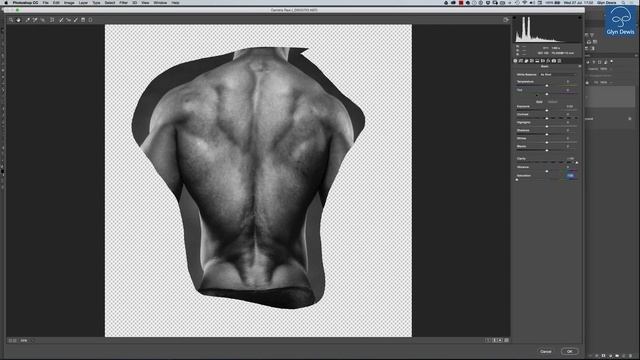This screenshot has height=360, width=640.
Task: Click the Spotlight search icon in the menu bar
Action: (x=623, y=2)
